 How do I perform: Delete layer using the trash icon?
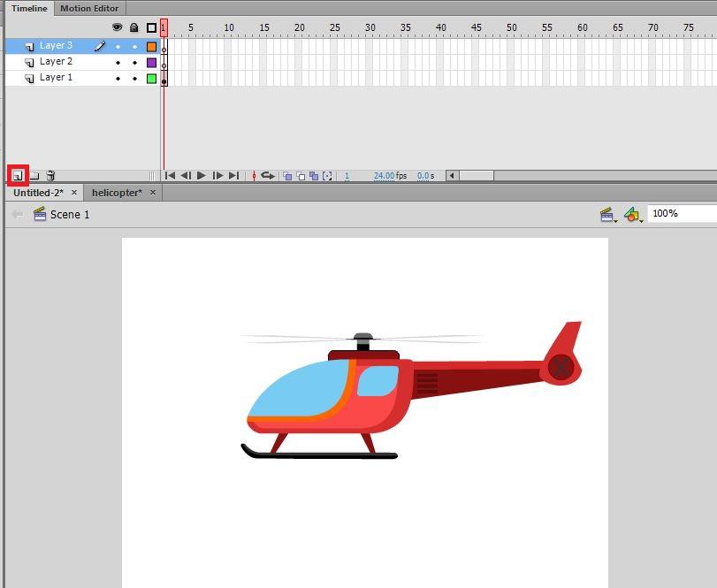(50, 176)
